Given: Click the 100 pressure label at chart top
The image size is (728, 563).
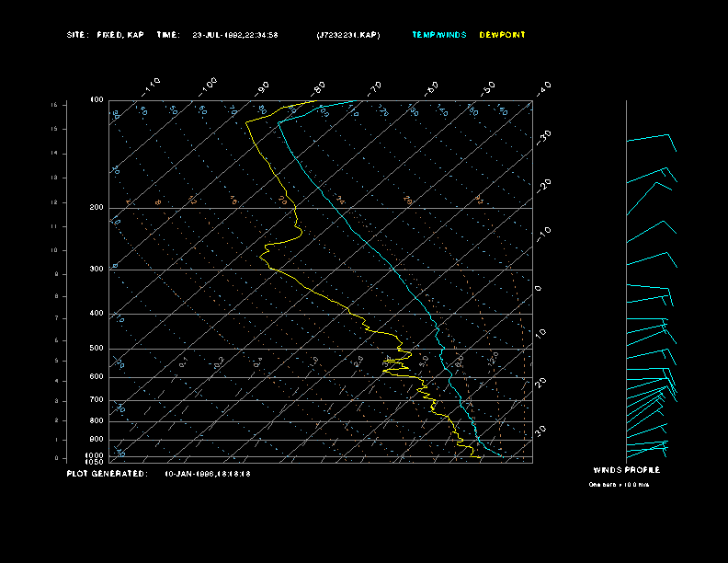Looking at the screenshot, I should [97, 99].
